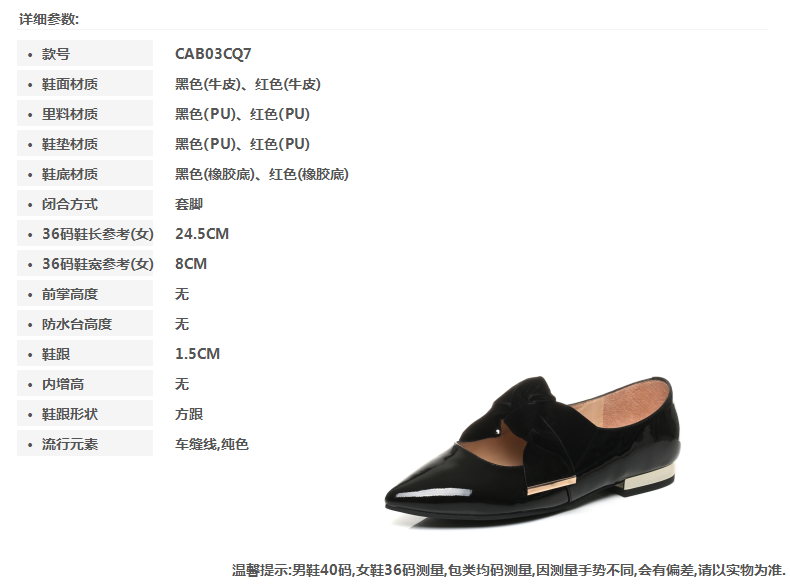Viewport: 790px width, 587px height.
Task: Click the 黑色(橡胶底)、红色(橡胶底) value text
Action: click(x=261, y=174)
